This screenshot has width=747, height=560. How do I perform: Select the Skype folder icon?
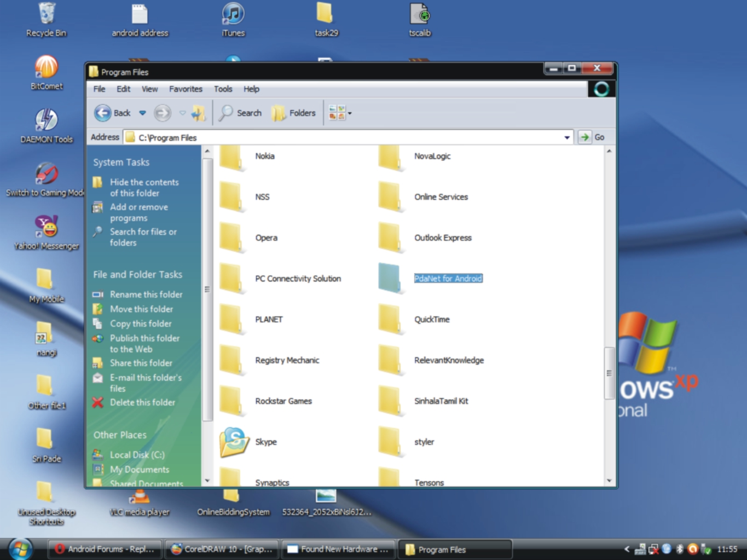pos(234,442)
